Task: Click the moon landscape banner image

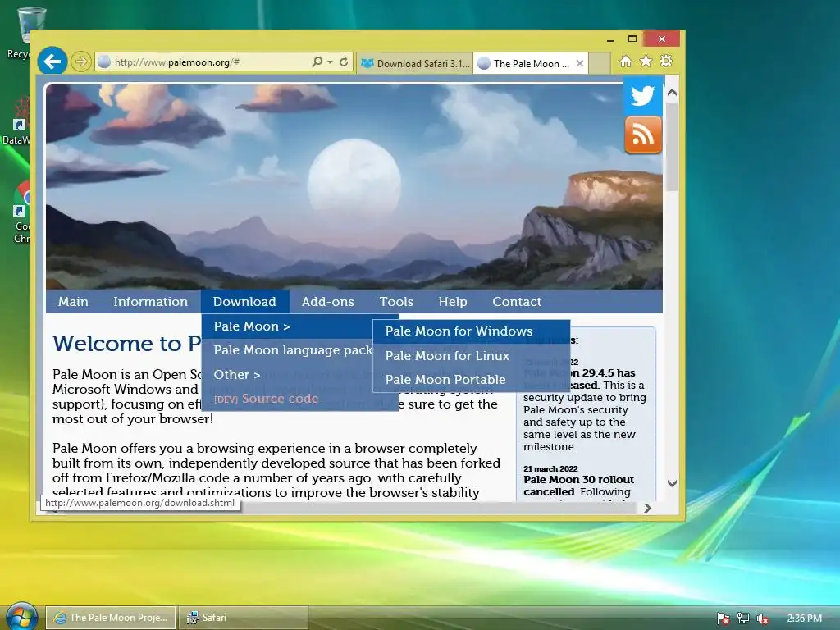Action: (354, 186)
